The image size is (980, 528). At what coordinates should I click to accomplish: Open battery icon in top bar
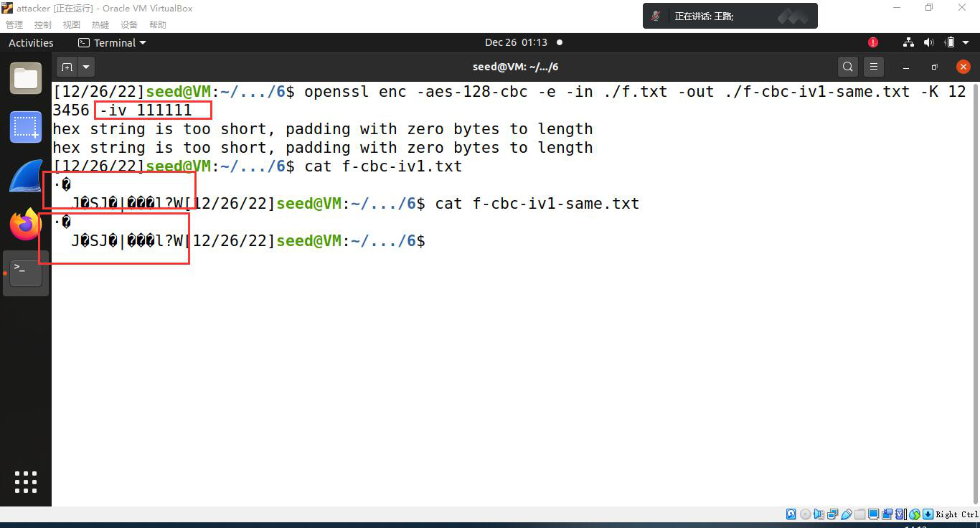click(949, 43)
